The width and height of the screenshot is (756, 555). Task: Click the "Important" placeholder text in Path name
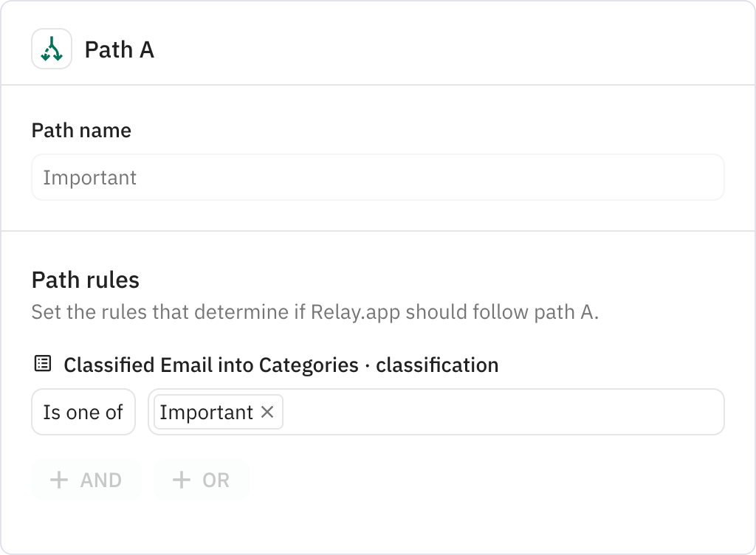89,178
